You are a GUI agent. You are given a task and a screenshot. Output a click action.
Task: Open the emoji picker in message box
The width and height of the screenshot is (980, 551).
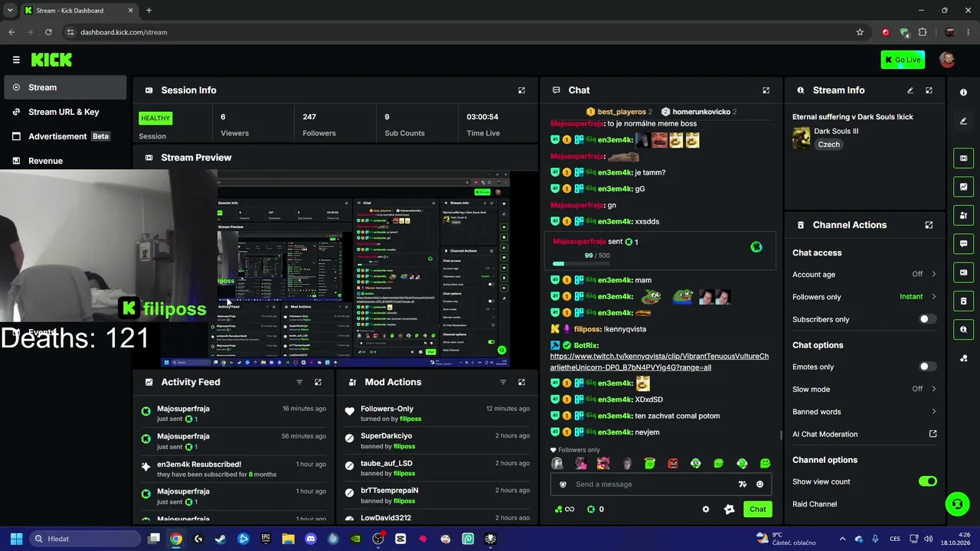pos(759,484)
